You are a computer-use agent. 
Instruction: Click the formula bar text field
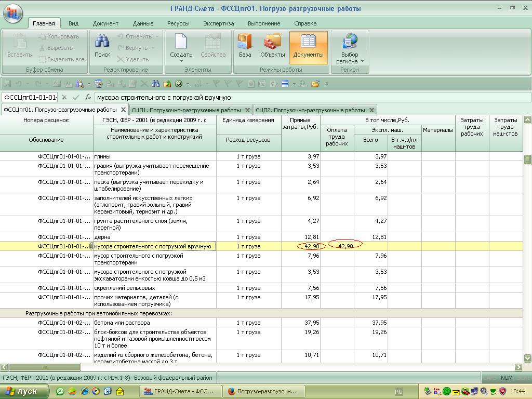pos(312,97)
